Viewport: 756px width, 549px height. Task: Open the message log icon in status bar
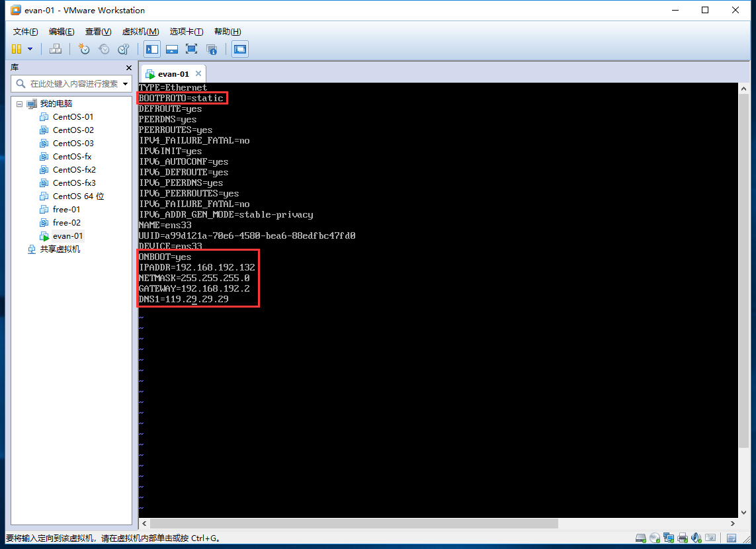point(732,538)
